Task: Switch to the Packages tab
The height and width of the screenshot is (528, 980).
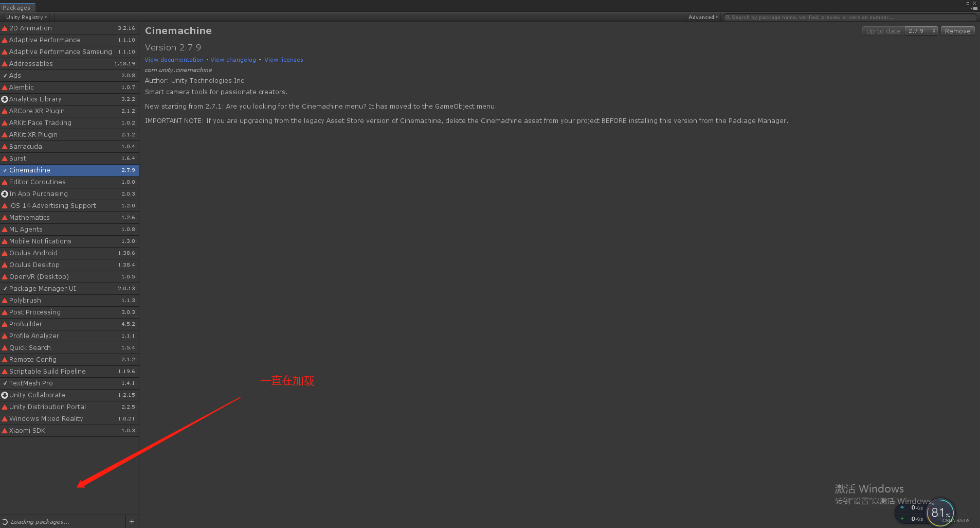Action: point(17,7)
